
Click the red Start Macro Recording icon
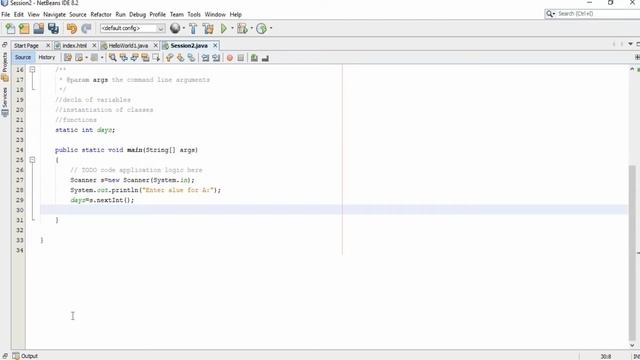click(x=230, y=58)
